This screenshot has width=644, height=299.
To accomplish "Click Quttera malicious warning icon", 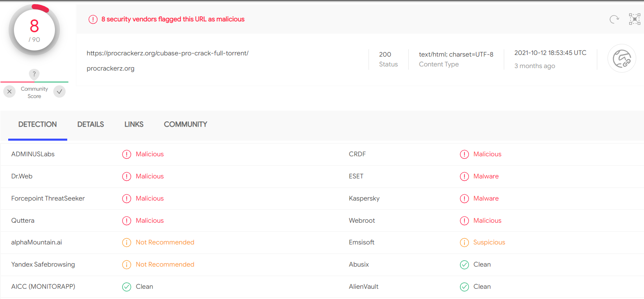I will (x=127, y=221).
